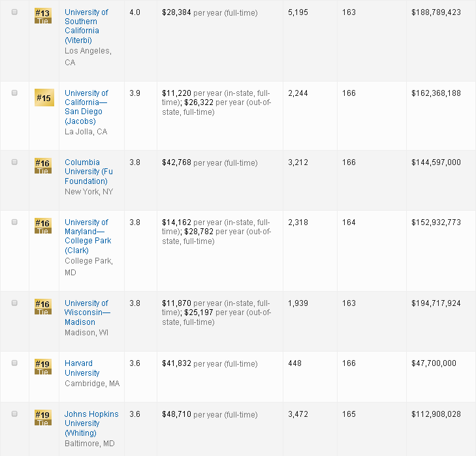Click the #19 badge beside Johns Hopkins
This screenshot has width=476, height=456.
pos(42,418)
